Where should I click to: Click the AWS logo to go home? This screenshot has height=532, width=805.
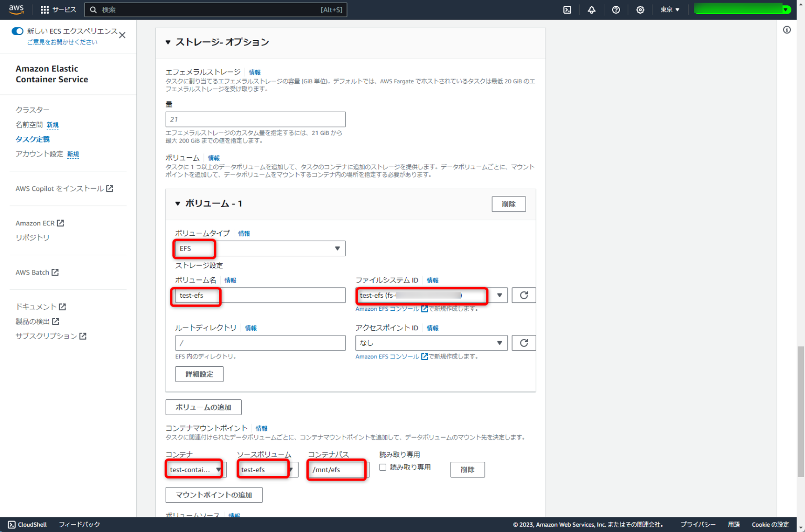pyautogui.click(x=16, y=9)
